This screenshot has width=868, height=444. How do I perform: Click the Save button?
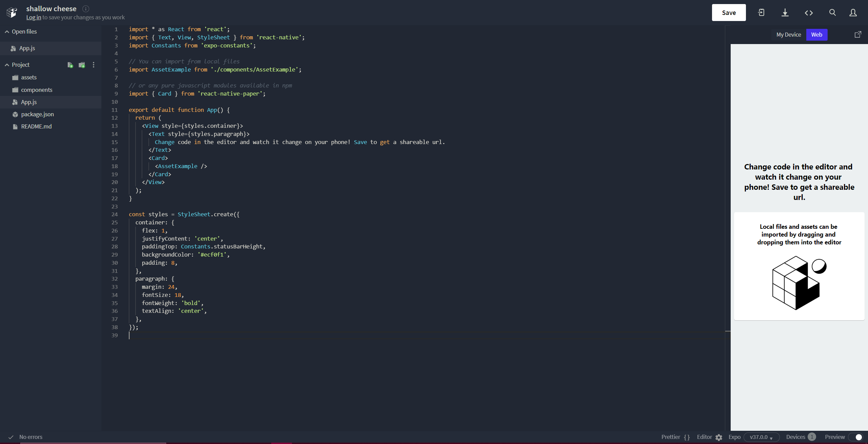[x=729, y=13]
